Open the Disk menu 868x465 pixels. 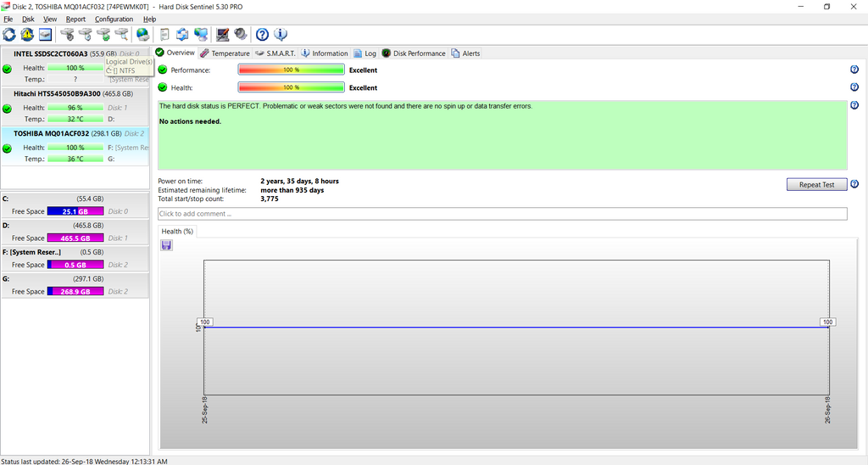click(28, 19)
